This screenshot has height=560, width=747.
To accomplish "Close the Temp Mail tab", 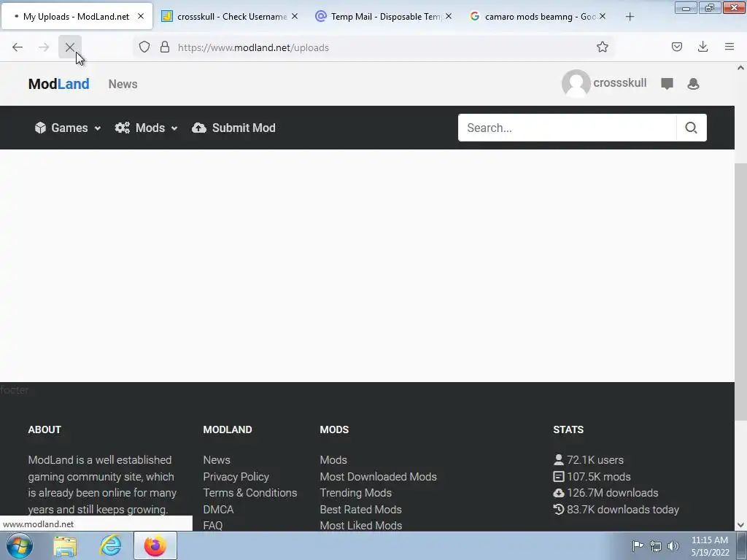I will pyautogui.click(x=449, y=16).
